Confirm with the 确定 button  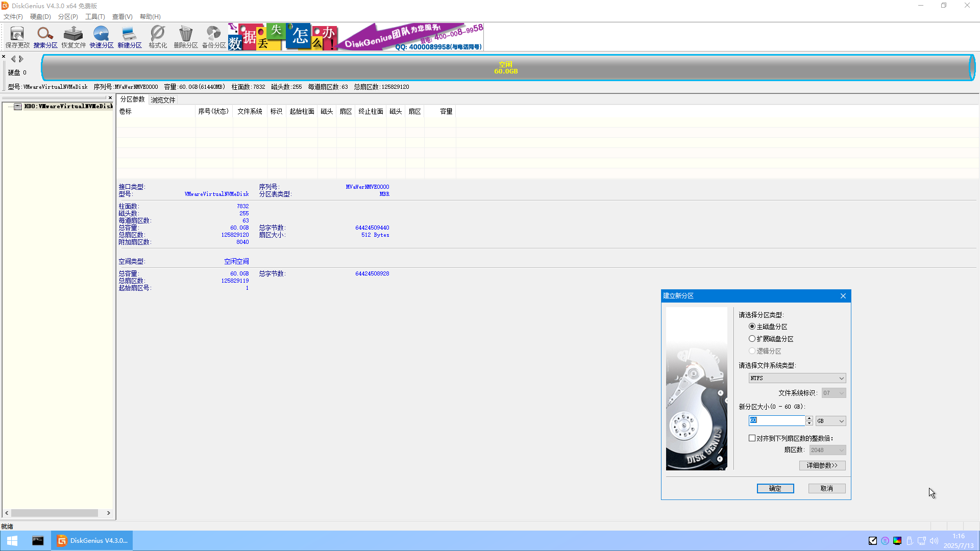[775, 489]
